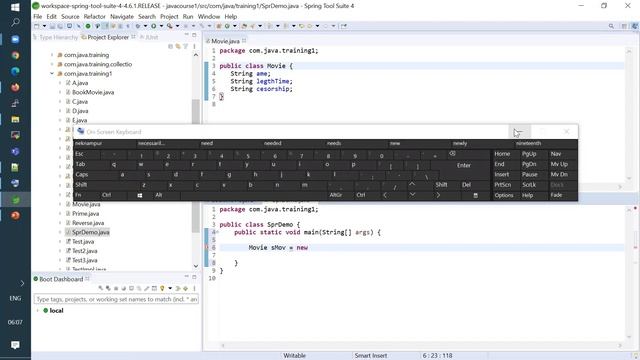Open Microsoft Edge from the taskbar
The image size is (640, 360).
point(15,71)
